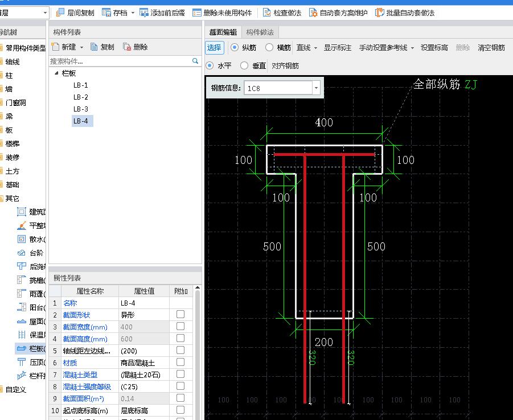Screen dimensions: 513x420
Task: Select LB-2 in the component list
Action: [80, 97]
